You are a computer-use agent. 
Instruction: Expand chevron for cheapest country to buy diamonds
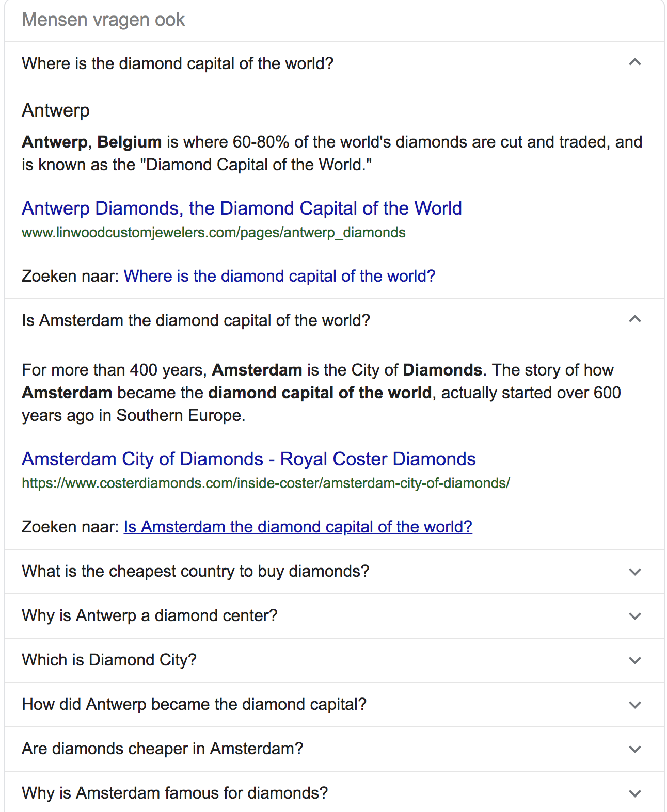635,572
